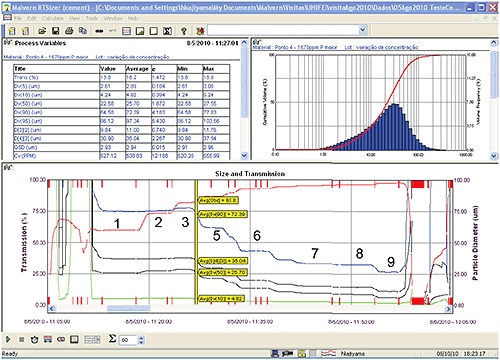
Task: Open the Calculate menu
Action: pos(53,18)
